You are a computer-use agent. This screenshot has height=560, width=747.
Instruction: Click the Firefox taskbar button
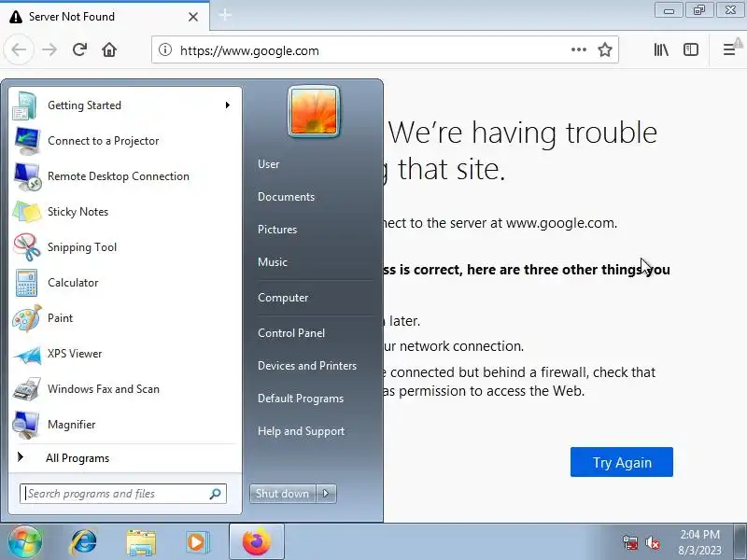[257, 542]
